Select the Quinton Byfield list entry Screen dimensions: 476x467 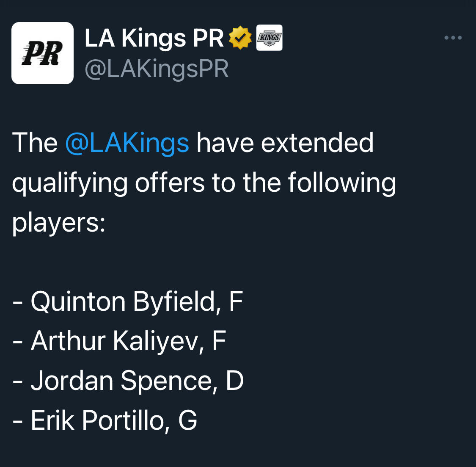128,302
